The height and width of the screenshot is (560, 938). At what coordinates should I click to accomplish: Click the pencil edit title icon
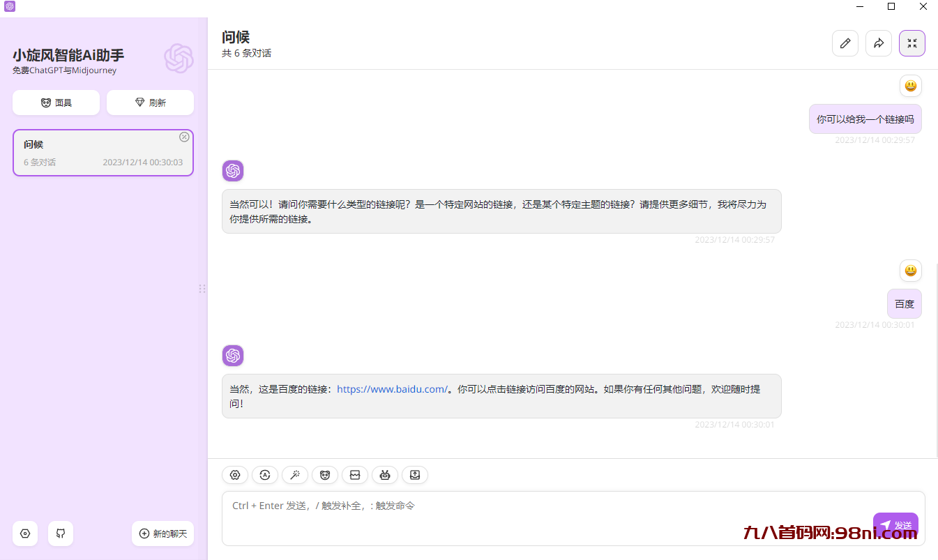pos(845,43)
